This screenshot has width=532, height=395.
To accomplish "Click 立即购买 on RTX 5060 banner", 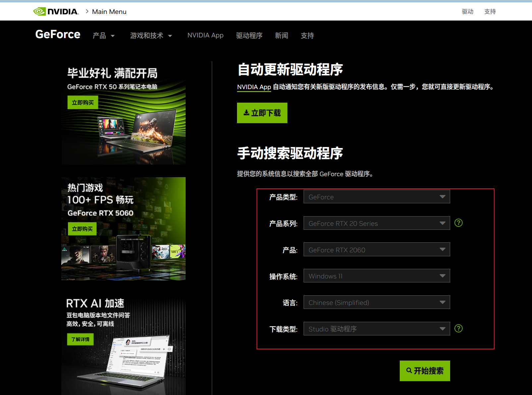I will tap(82, 229).
